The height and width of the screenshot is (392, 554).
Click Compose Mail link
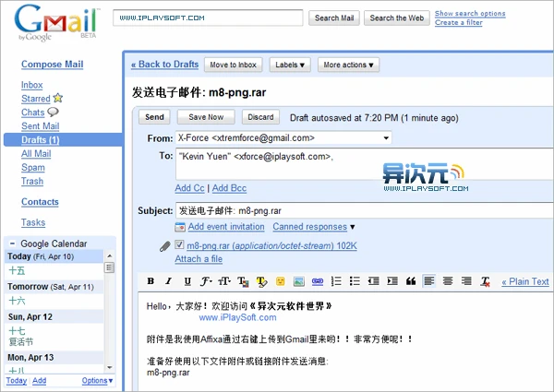53,65
